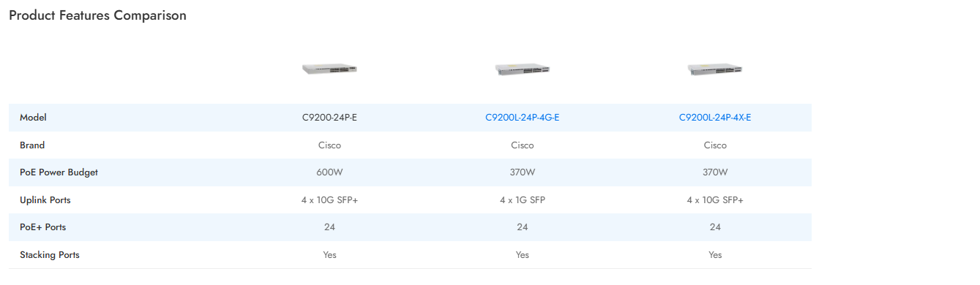This screenshot has height=285, width=980.
Task: Click the PoE Power Budget row label
Action: tap(59, 172)
